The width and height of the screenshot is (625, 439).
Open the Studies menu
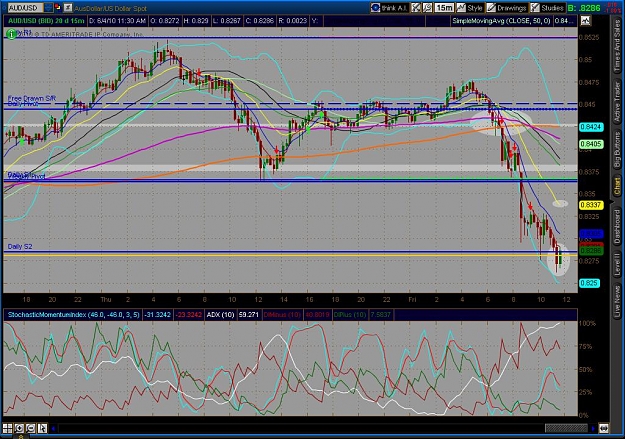[x=547, y=8]
